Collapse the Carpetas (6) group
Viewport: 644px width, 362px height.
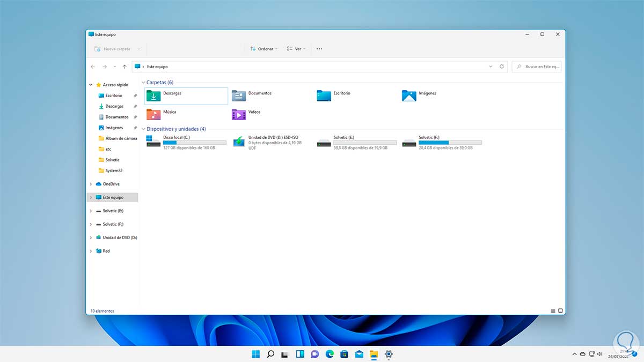coord(143,83)
